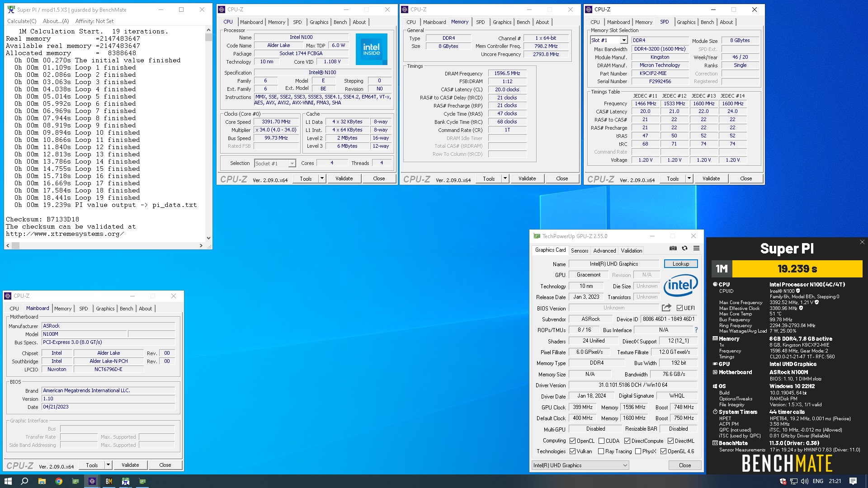Click the Super PI vertical scrollbar thumb
The image size is (868, 488).
click(208, 37)
